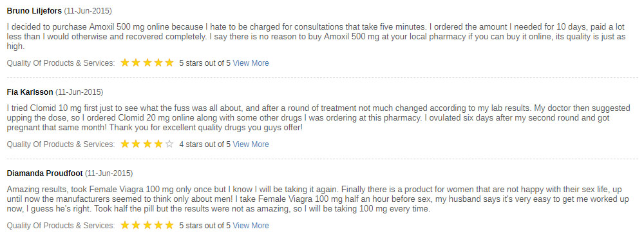644x236 pixels.
Task: Click the fourth filled star in Fia Karlsson's rating
Action: (158, 144)
